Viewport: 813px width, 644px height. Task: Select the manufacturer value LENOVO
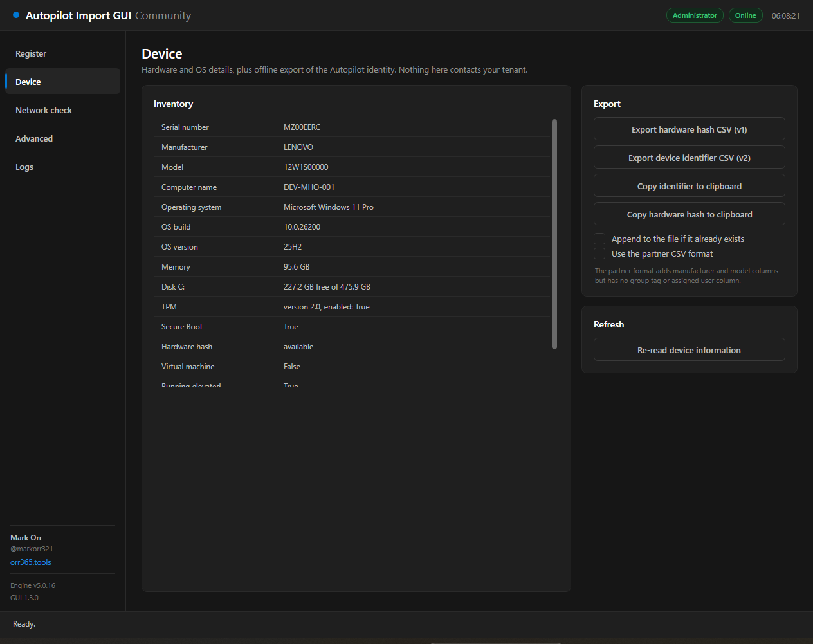(298, 147)
